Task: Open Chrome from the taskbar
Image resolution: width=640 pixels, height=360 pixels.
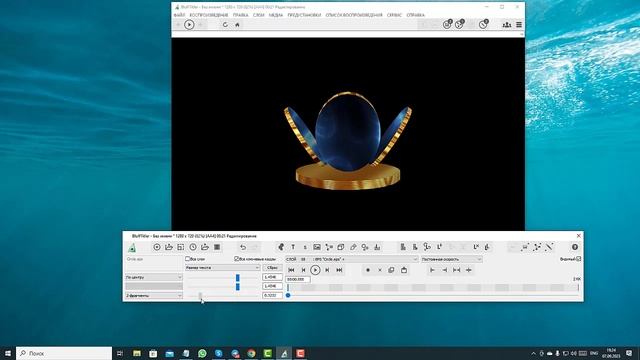Action: (251, 353)
